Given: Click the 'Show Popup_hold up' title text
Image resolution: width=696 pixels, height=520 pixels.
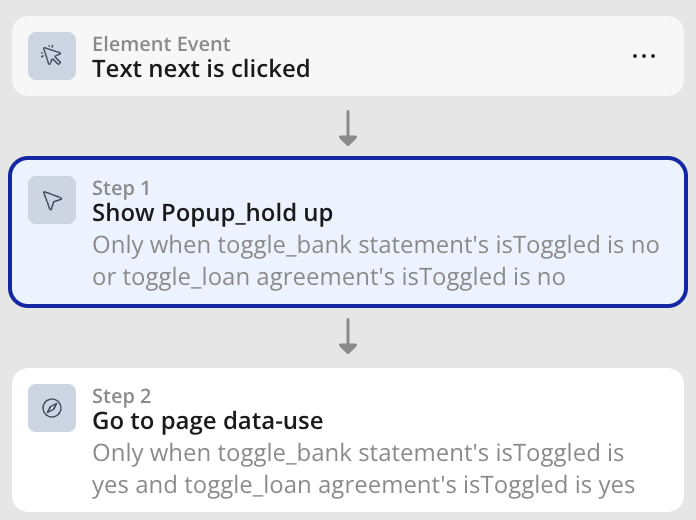Looking at the screenshot, I should coord(212,213).
